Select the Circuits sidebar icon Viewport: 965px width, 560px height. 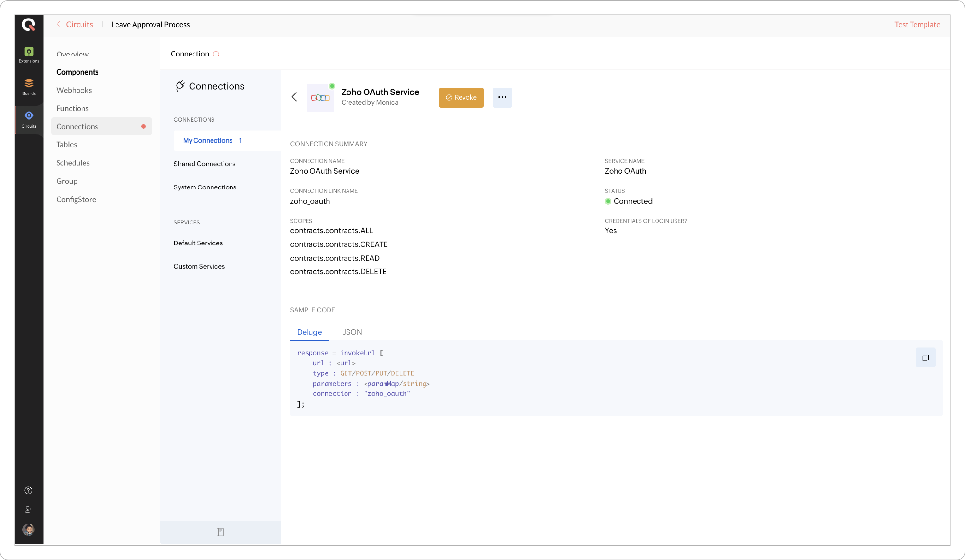(x=29, y=119)
